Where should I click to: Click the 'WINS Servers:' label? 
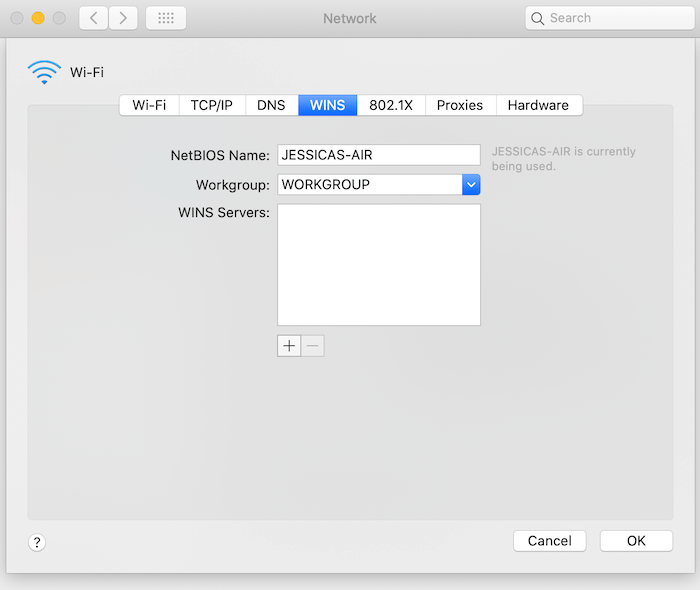pyautogui.click(x=224, y=212)
